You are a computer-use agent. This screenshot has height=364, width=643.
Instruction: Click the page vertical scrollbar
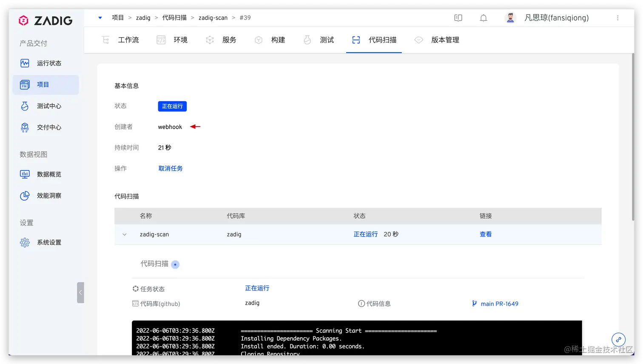click(x=633, y=136)
